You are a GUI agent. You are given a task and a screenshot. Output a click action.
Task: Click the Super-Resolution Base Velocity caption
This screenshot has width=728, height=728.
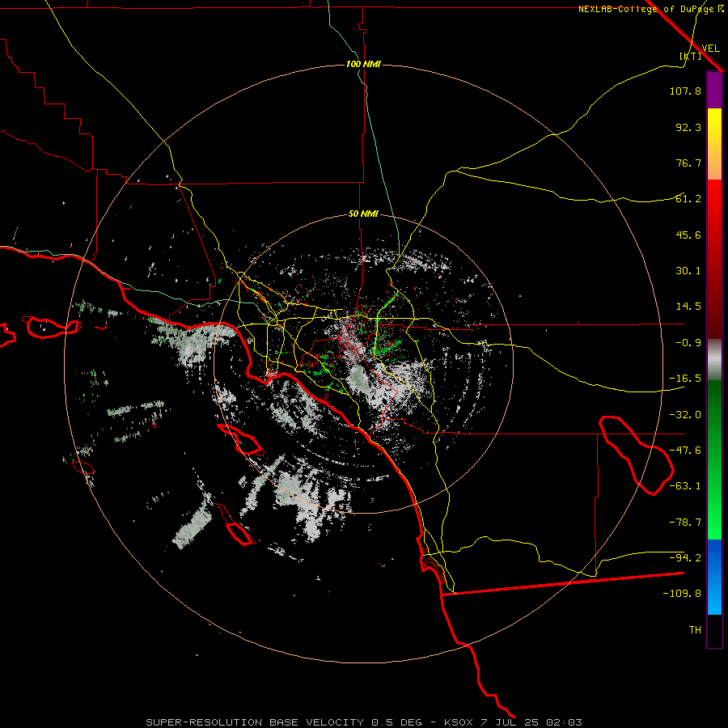click(364, 722)
